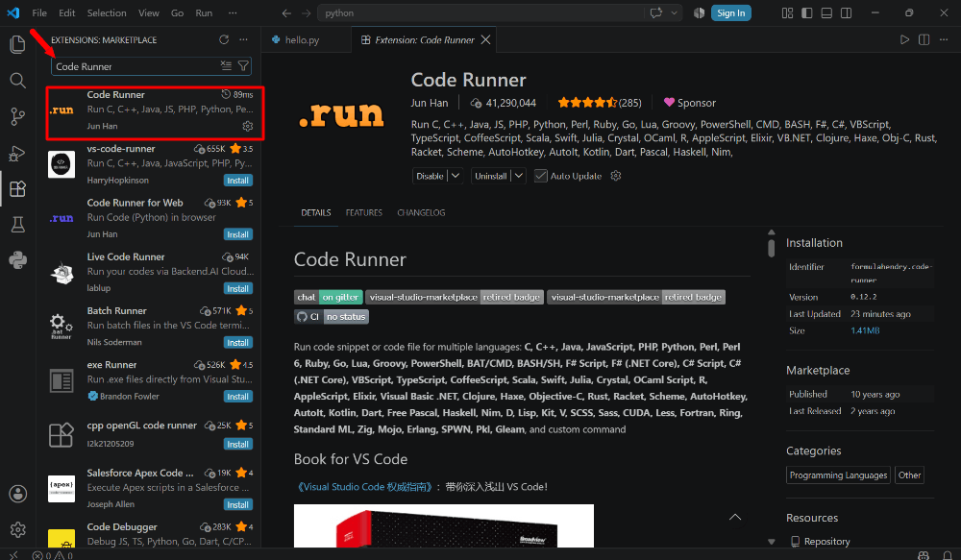
Task: Close the Extension: Code Runner tab
Action: click(485, 39)
